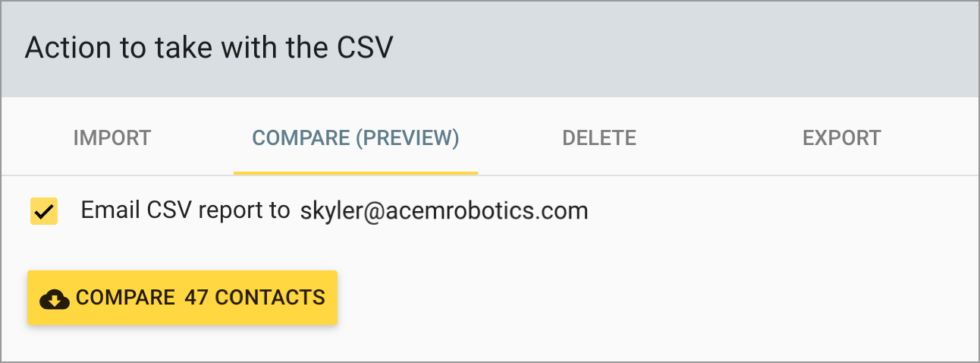
Task: Click the 'Email CSV report to' label
Action: [x=185, y=210]
